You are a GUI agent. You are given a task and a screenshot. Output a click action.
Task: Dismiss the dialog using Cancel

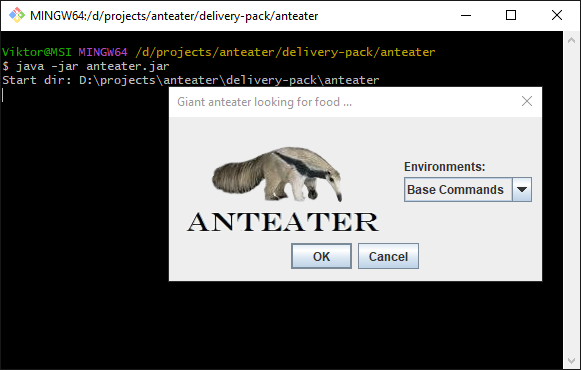pos(388,256)
